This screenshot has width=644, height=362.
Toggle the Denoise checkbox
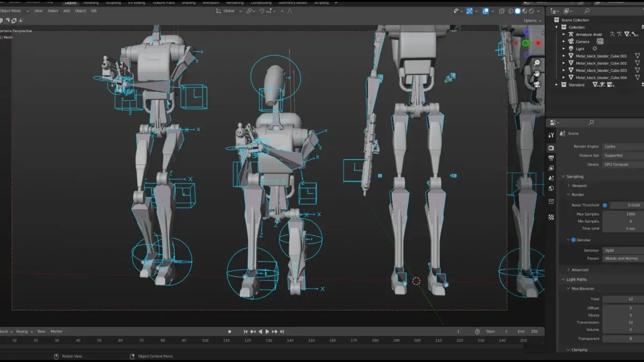[x=573, y=240]
